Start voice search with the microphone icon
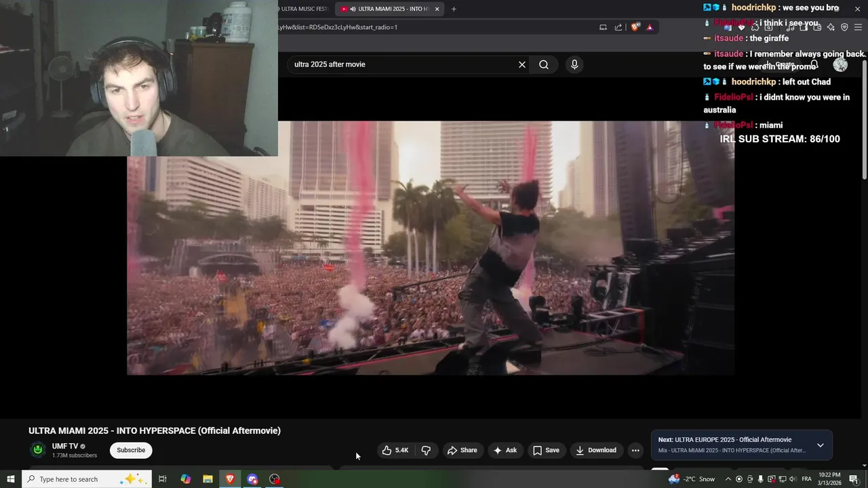Viewport: 868px width, 488px height. click(x=574, y=64)
